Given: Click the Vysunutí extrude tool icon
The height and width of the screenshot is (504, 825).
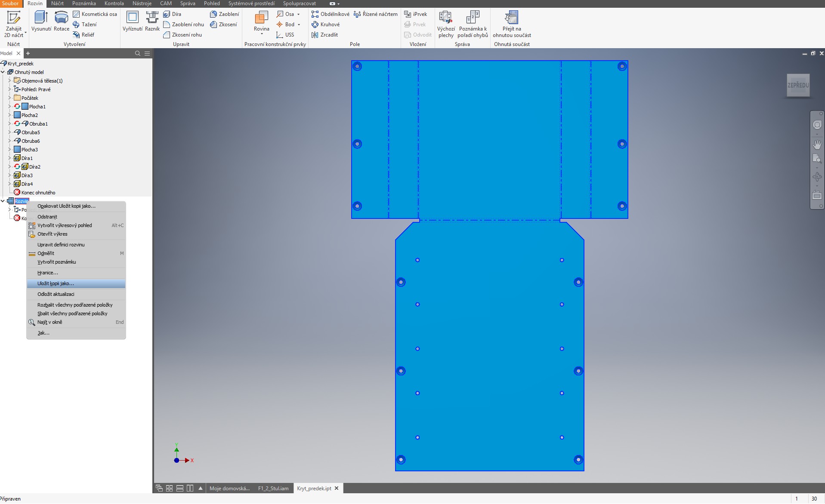Looking at the screenshot, I should click(x=41, y=18).
